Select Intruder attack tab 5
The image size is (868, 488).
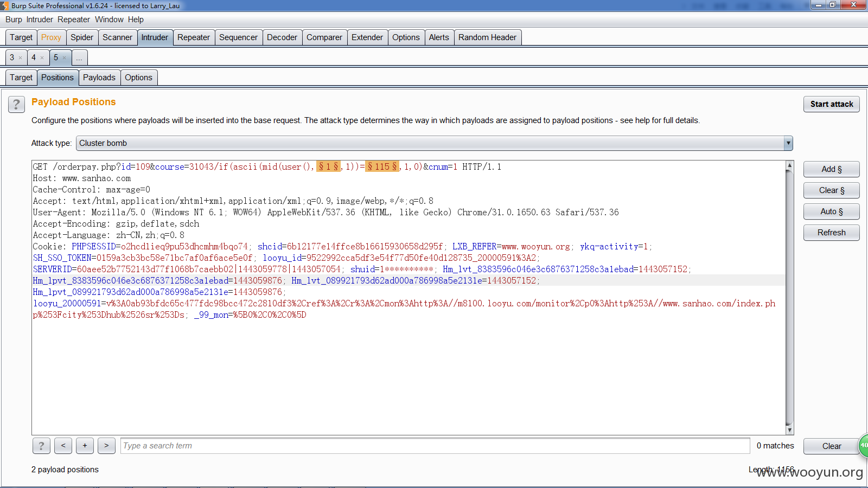click(x=55, y=57)
